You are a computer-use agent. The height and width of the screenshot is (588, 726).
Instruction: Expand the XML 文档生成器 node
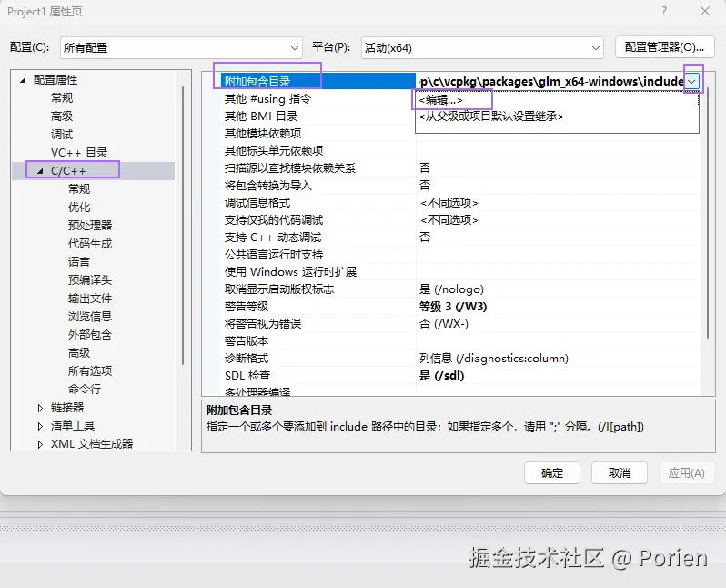pos(40,444)
